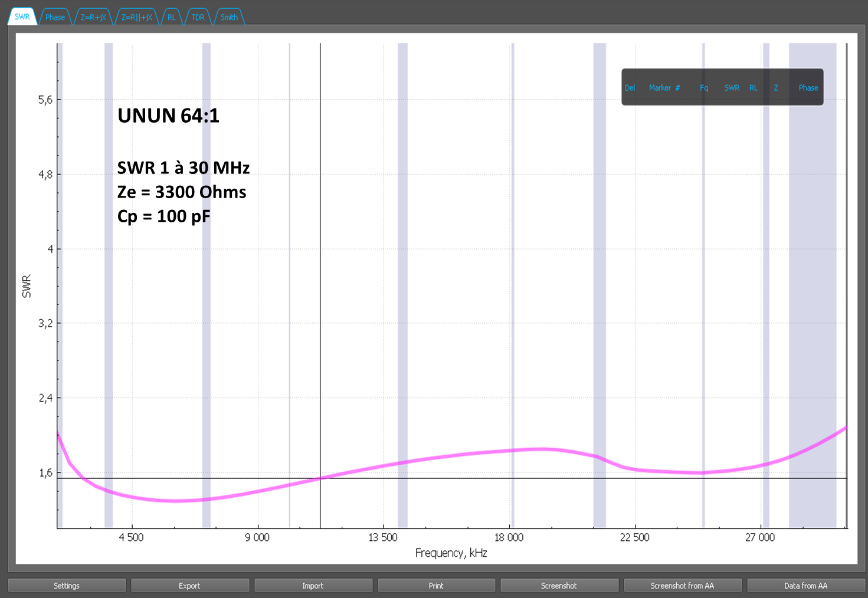Switch to the TDR tab

point(198,17)
